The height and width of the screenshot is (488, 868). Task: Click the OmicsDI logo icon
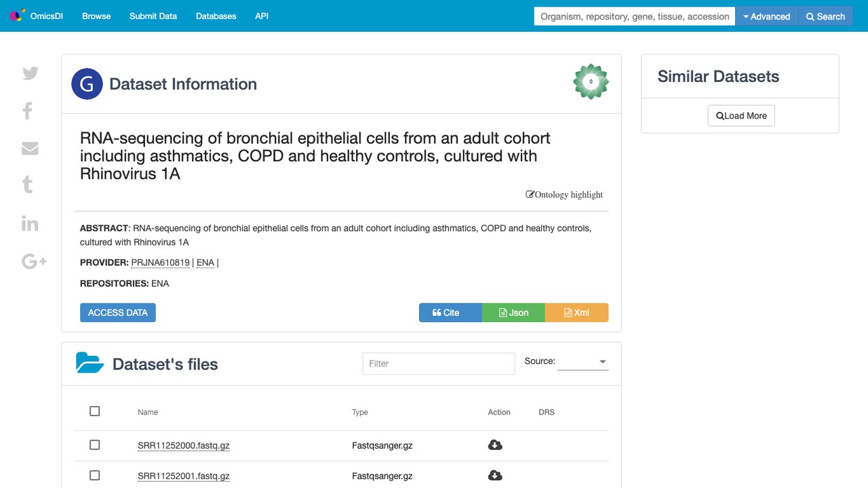17,16
